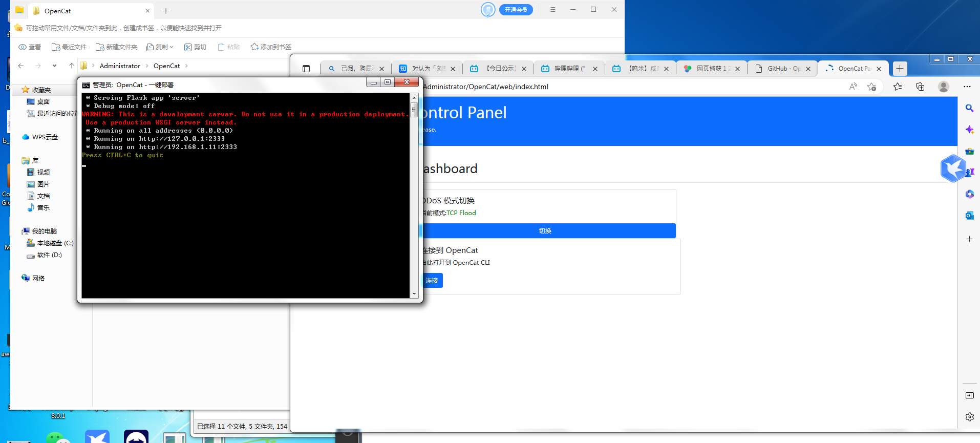Click the floating blue bird assistant icon
The image size is (980, 443).
pos(953,168)
